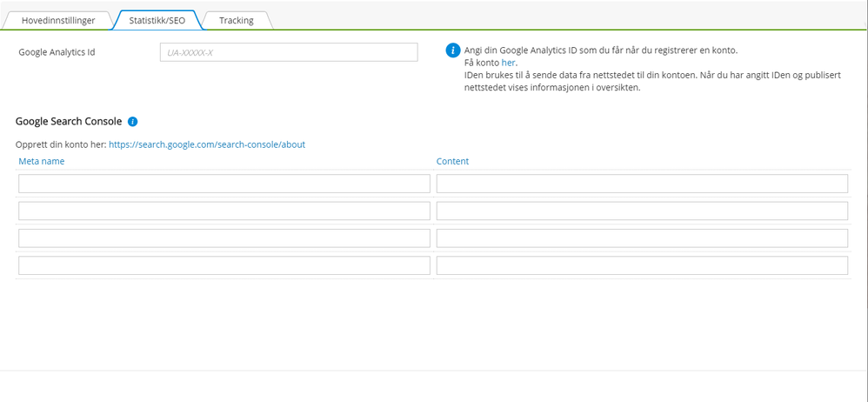Focus the first row Content field
Screen dimensions: 868x402
tap(642, 184)
